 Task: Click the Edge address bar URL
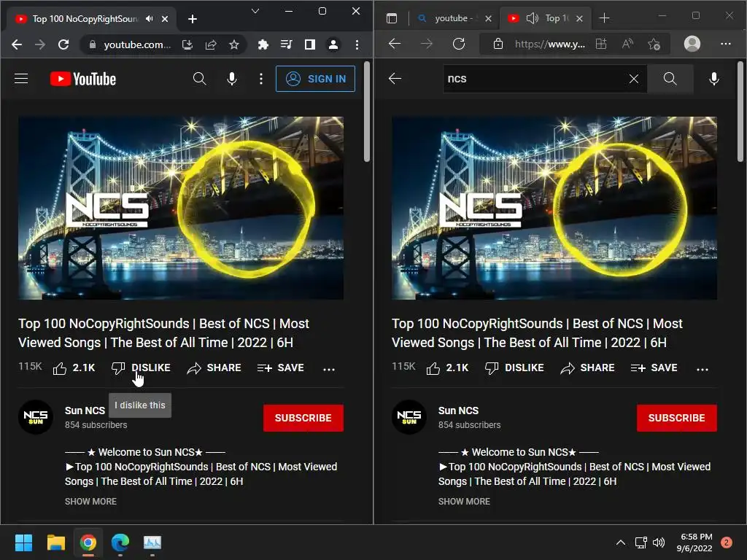click(x=550, y=44)
